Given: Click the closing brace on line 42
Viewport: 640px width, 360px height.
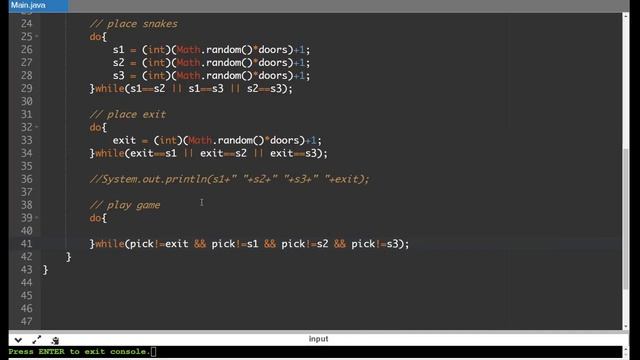Looking at the screenshot, I should pos(69,257).
